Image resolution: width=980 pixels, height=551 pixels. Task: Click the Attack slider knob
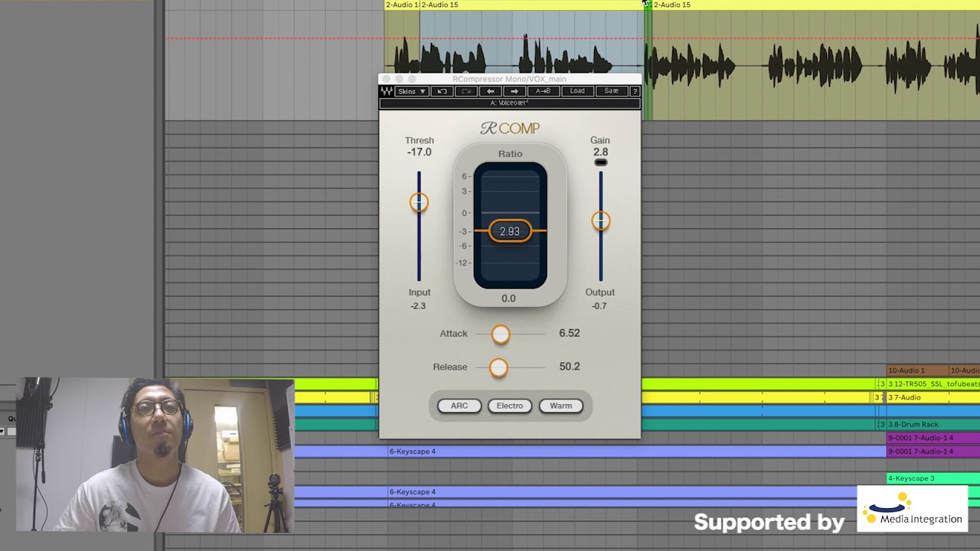pyautogui.click(x=500, y=334)
